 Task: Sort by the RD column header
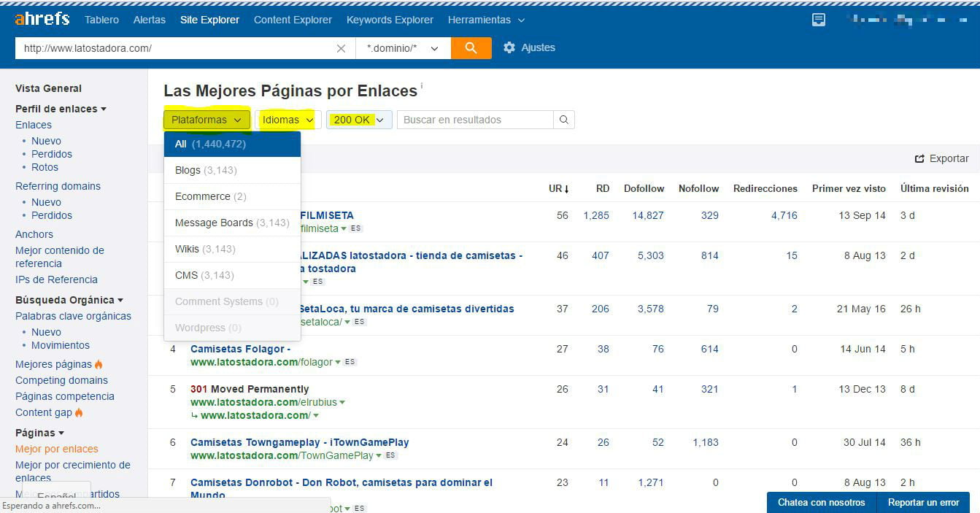click(602, 188)
